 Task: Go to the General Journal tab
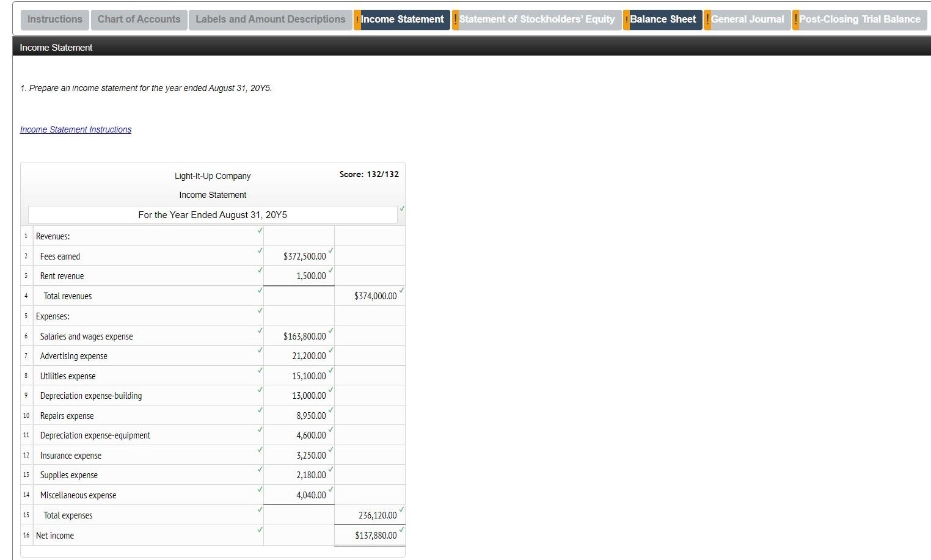coord(748,20)
